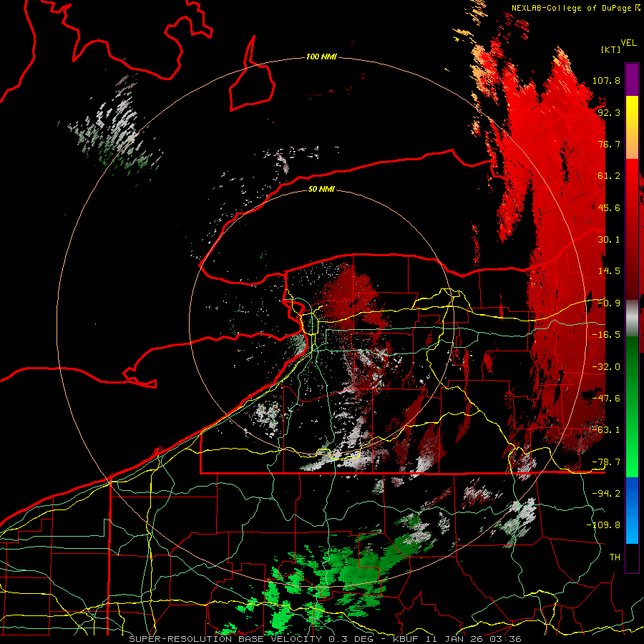Click the -94.2 velocity scale value
Image resolution: width=644 pixels, height=644 pixels.
click(x=606, y=493)
